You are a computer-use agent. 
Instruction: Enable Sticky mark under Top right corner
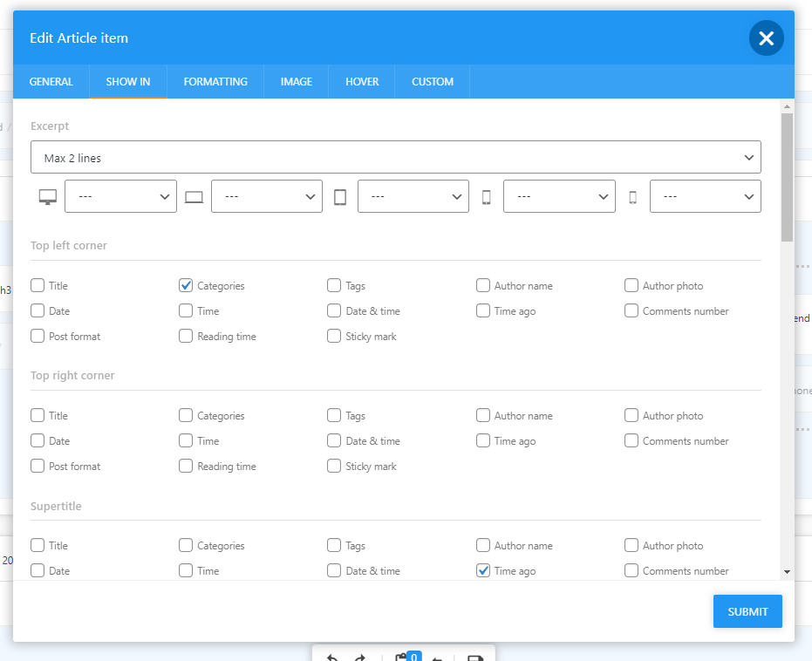pos(334,466)
